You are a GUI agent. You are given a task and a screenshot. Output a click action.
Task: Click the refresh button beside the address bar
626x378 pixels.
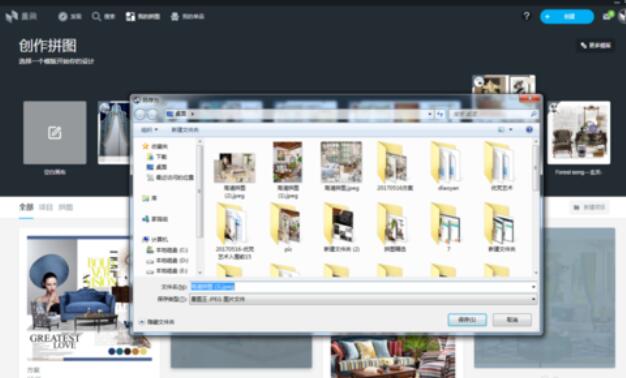[x=440, y=114]
